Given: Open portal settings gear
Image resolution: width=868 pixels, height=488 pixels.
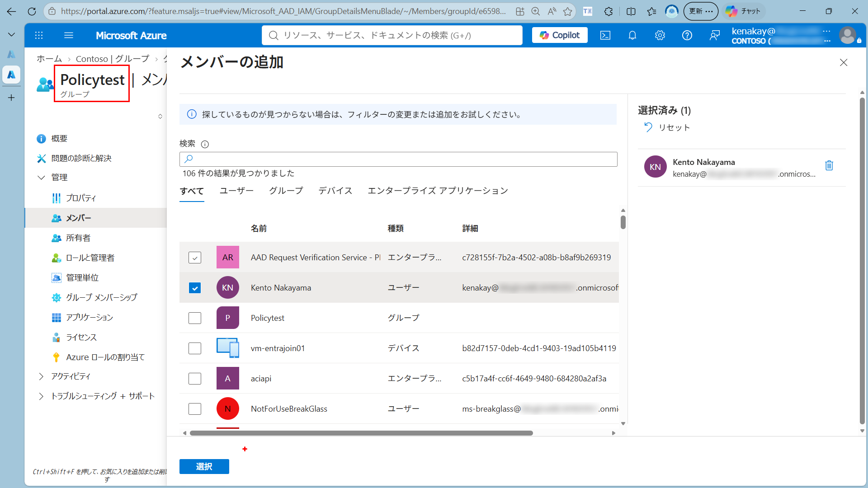Looking at the screenshot, I should click(660, 35).
